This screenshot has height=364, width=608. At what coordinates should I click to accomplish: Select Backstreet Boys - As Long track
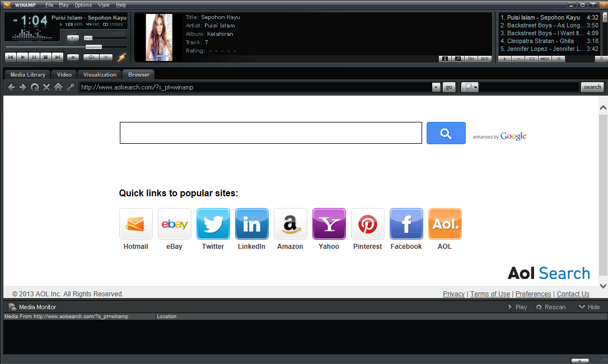pos(549,25)
